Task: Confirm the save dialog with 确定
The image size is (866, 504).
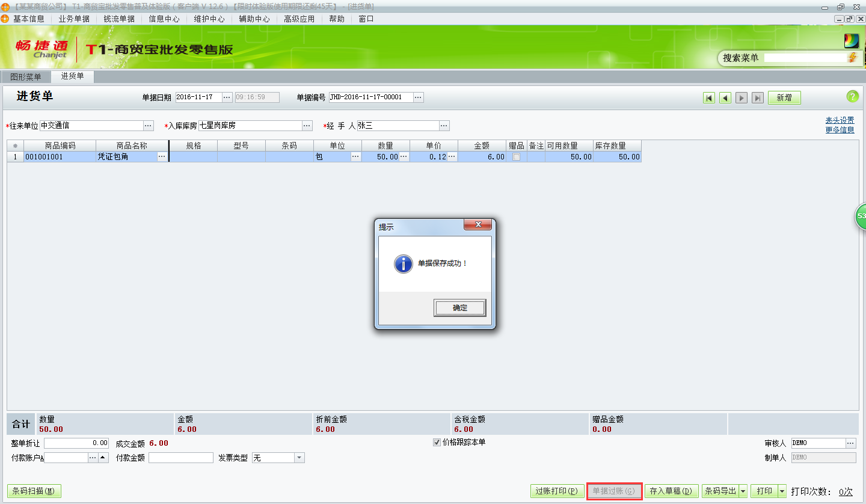Action: tap(459, 307)
